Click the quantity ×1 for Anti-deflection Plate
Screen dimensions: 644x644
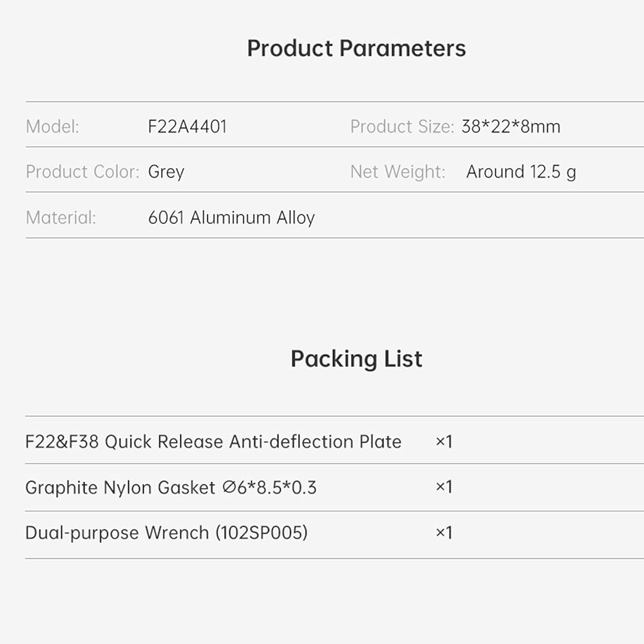click(x=444, y=442)
